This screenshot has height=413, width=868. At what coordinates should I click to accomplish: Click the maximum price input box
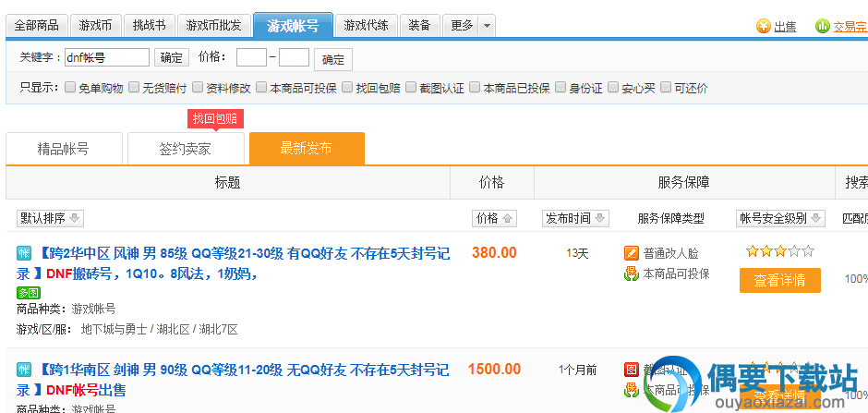[x=294, y=57]
